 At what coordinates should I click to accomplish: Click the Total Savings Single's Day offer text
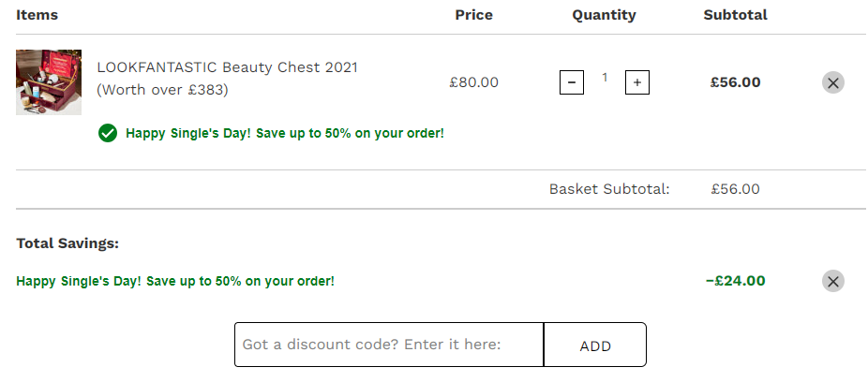coord(175,281)
